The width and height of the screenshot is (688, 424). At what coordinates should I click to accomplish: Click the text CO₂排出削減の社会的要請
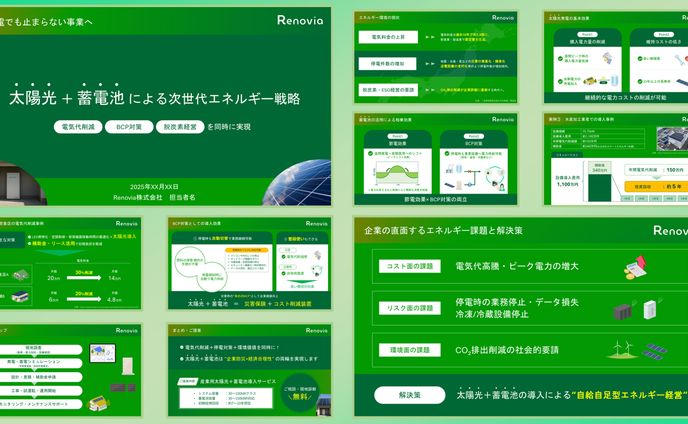pyautogui.click(x=507, y=350)
